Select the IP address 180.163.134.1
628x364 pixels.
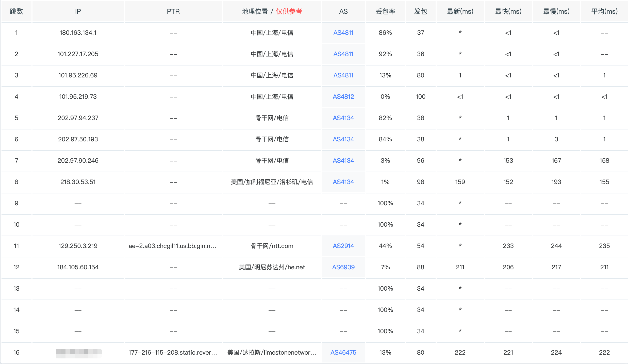(x=78, y=33)
